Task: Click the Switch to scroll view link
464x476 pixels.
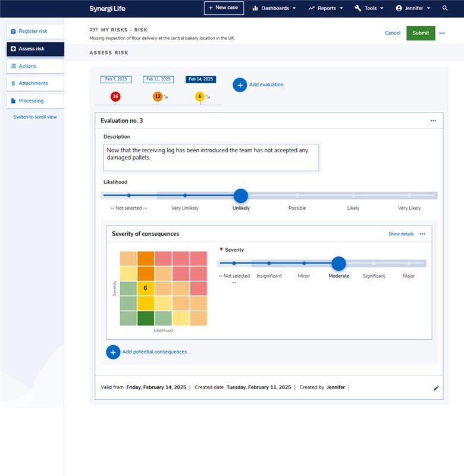Action: (35, 117)
